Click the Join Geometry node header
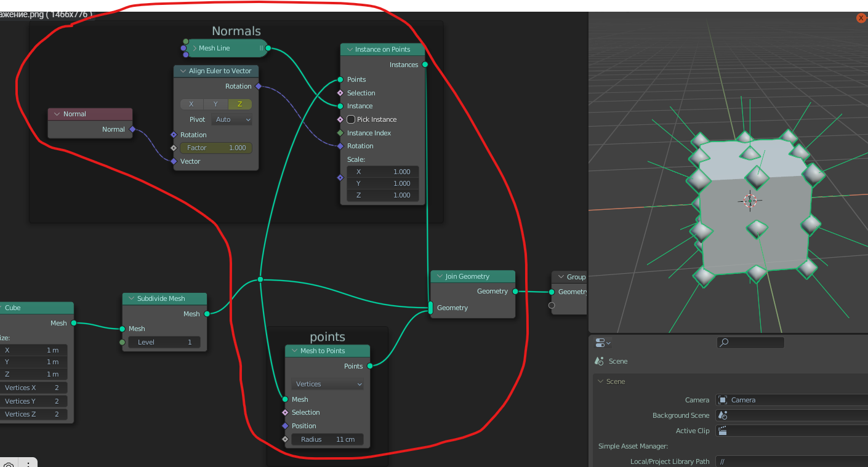Viewport: 868px width, 467px height. tap(472, 276)
